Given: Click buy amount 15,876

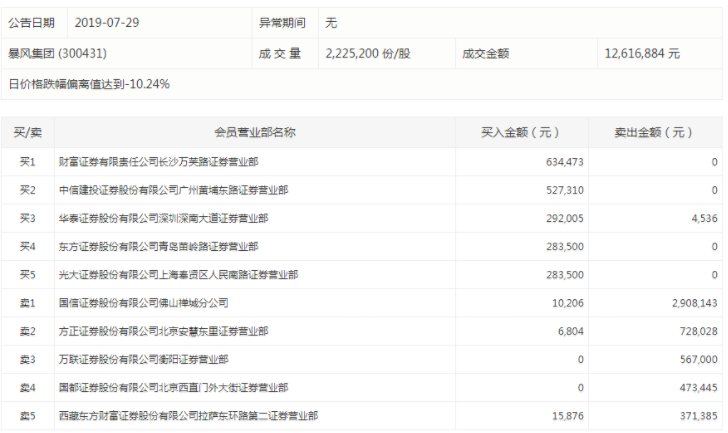Looking at the screenshot, I should (x=568, y=416).
